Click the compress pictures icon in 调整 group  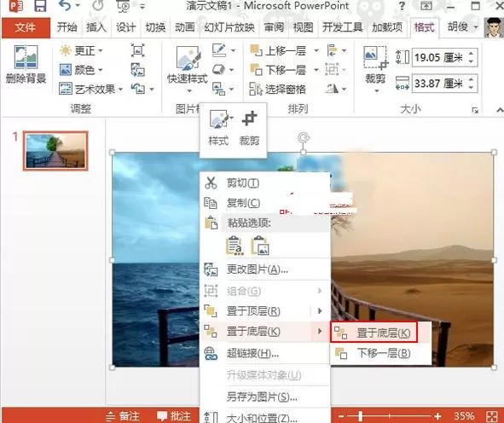(137, 50)
